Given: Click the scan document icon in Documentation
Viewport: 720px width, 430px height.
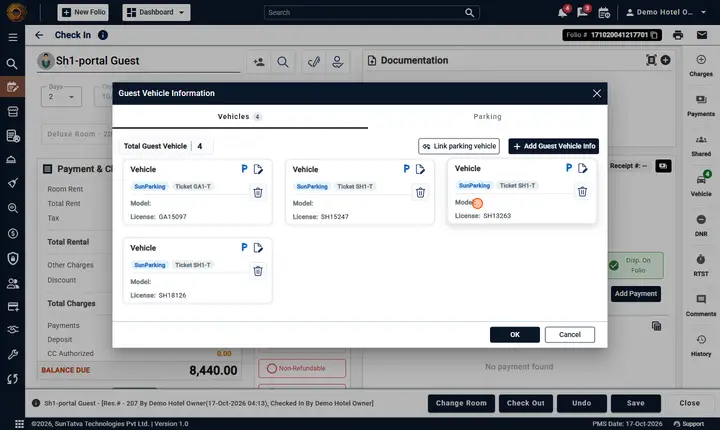Looking at the screenshot, I should pos(651,60).
